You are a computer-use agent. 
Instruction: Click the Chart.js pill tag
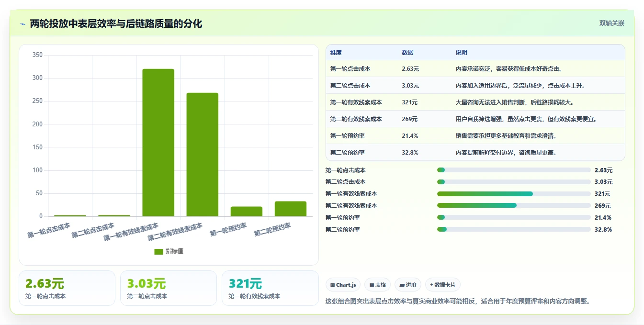coord(343,285)
